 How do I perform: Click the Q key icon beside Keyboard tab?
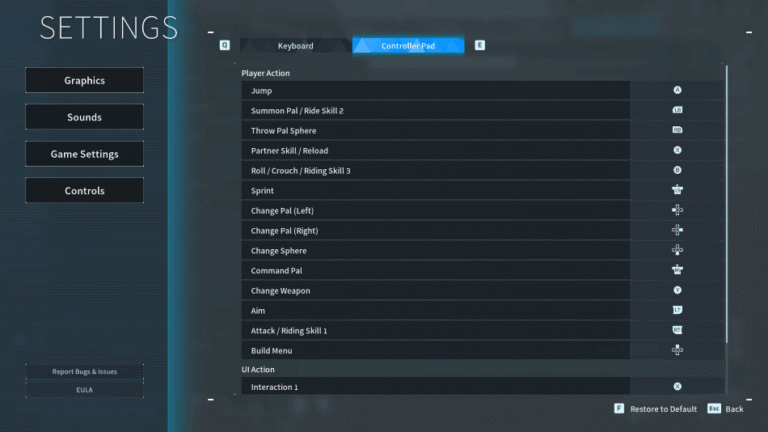(x=224, y=45)
